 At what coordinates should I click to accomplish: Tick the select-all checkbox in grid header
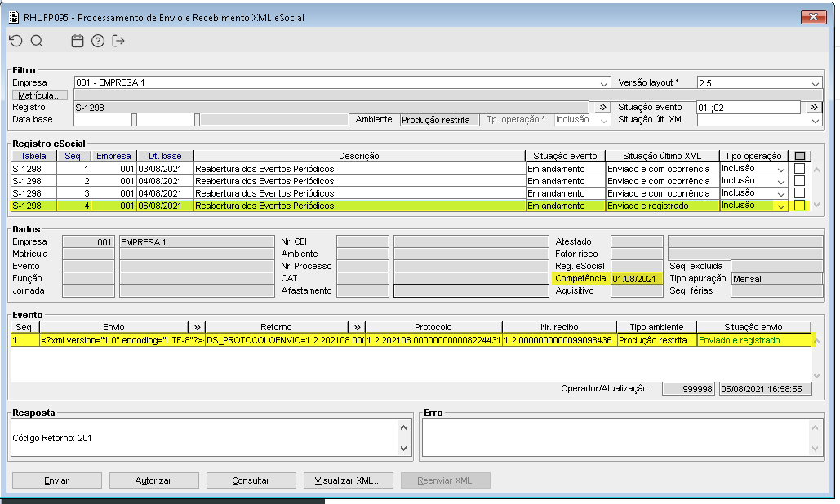pyautogui.click(x=800, y=156)
